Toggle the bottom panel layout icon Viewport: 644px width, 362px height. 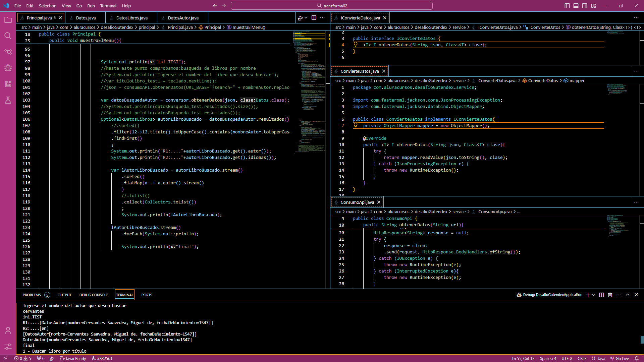click(576, 6)
